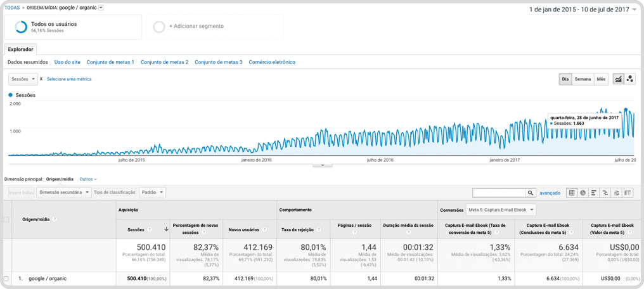Click the Páginas / sessão column header
Screen dimensions: 644x289
click(354, 226)
